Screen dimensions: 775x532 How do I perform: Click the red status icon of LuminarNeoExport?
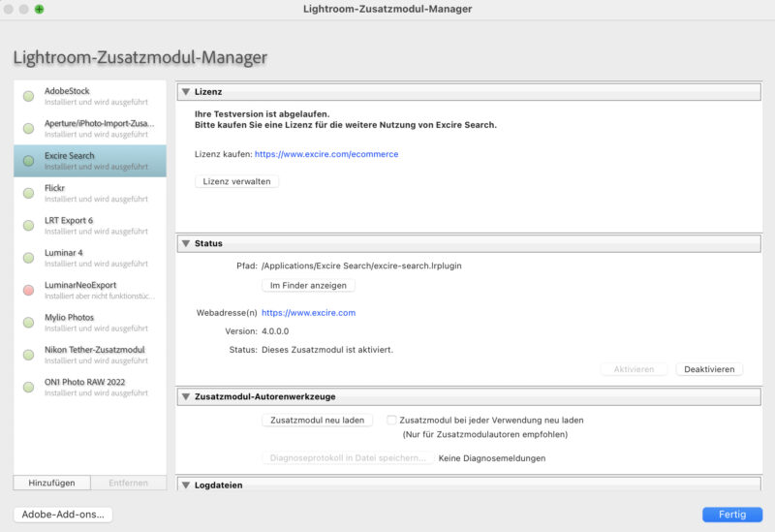click(x=29, y=290)
